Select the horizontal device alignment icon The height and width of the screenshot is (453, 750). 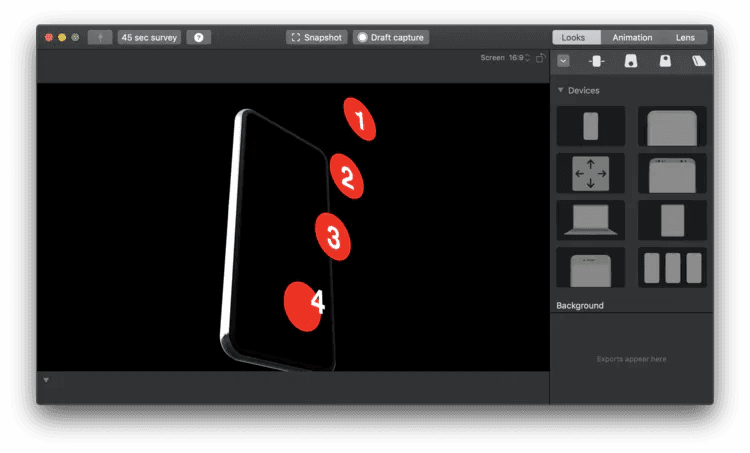597,61
